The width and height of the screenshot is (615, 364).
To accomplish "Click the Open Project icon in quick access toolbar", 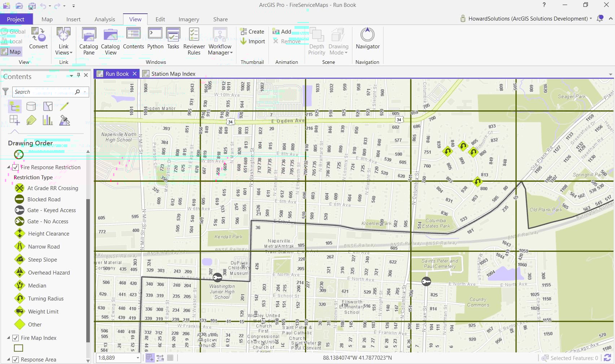I will 19,6.
